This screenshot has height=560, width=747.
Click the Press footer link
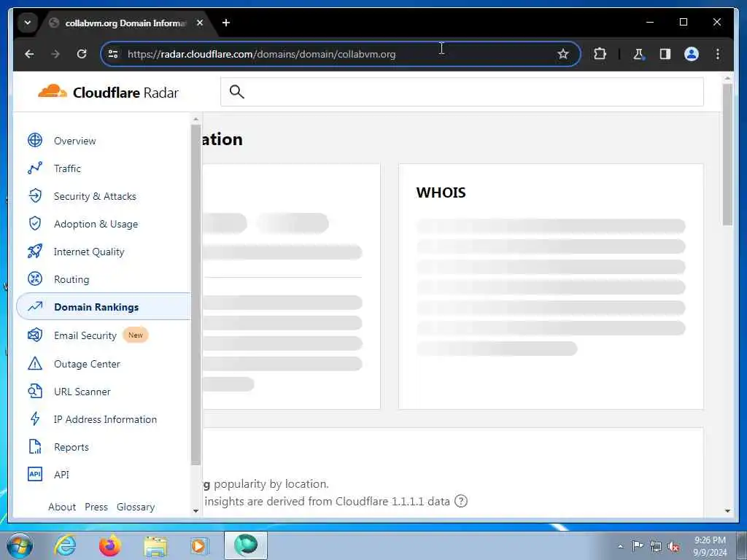[x=96, y=507]
